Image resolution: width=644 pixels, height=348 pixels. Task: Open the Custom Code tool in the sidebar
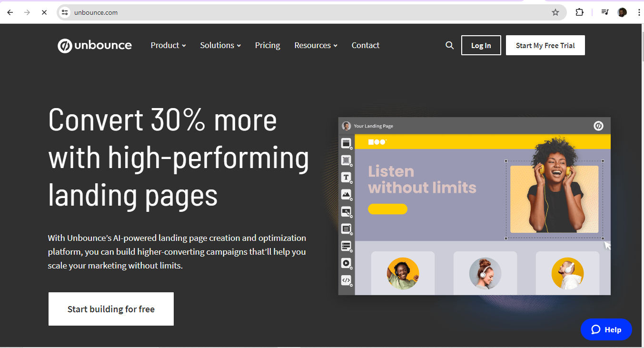347,280
